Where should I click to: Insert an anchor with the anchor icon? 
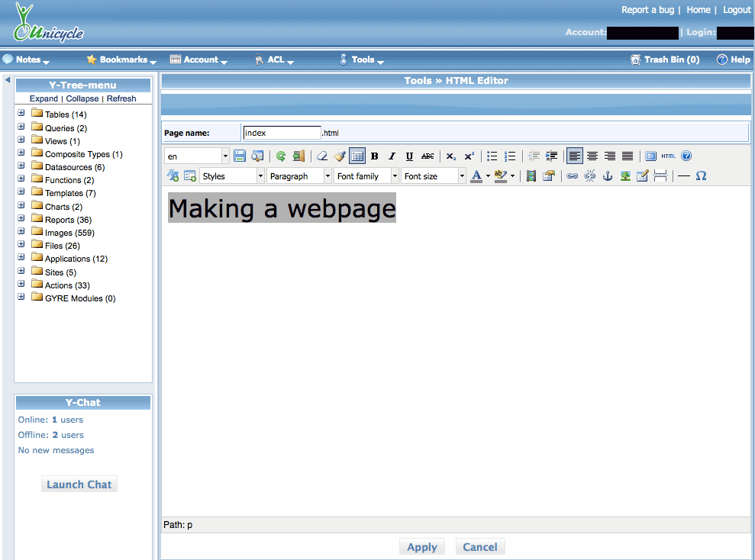[x=608, y=176]
